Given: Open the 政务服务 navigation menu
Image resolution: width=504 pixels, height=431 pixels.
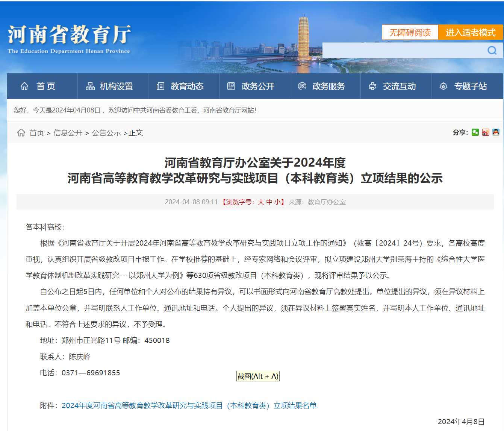Looking at the screenshot, I should (328, 87).
